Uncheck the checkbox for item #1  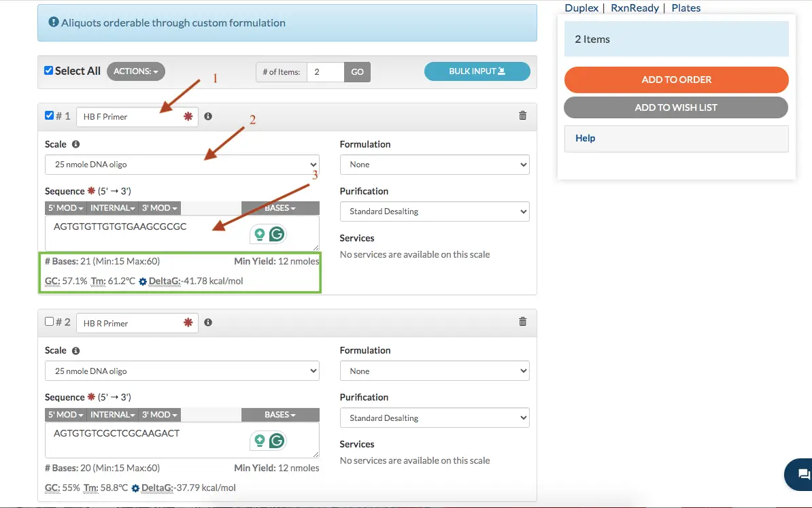[50, 115]
